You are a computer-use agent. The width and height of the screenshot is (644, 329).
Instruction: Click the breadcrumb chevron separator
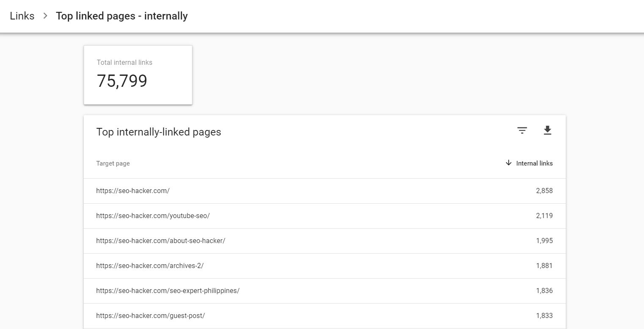tap(45, 16)
